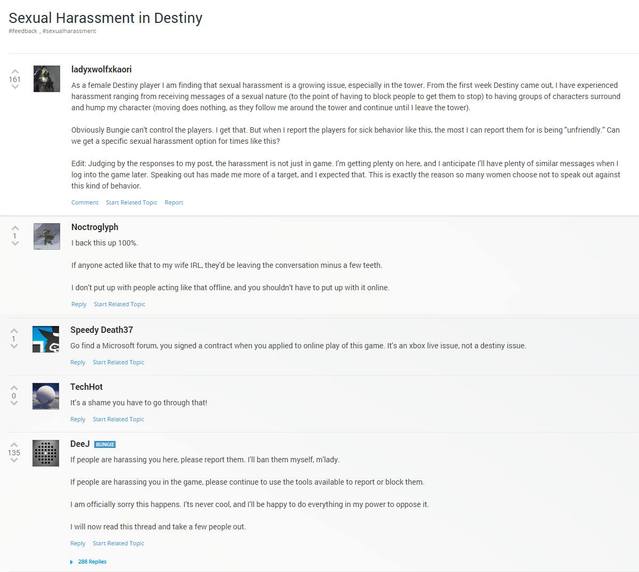View TechHot's profile name
This screenshot has height=572, width=639.
(x=86, y=387)
